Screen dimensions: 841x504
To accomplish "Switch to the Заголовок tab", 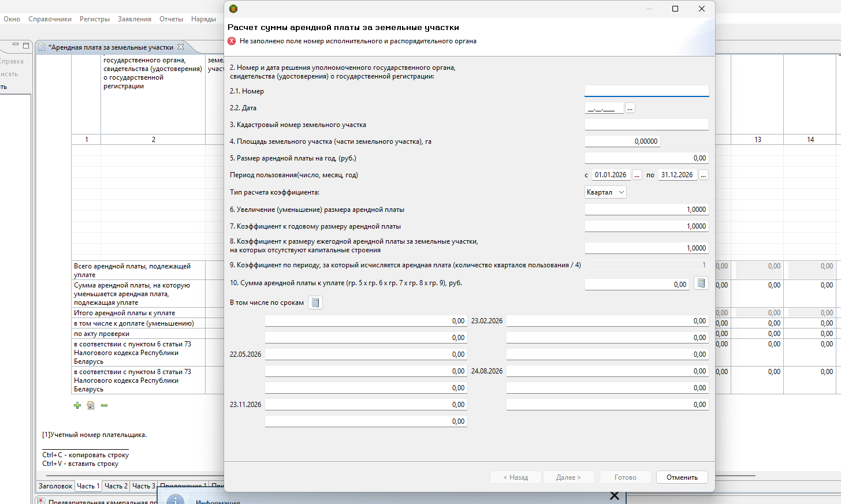I will coord(55,486).
